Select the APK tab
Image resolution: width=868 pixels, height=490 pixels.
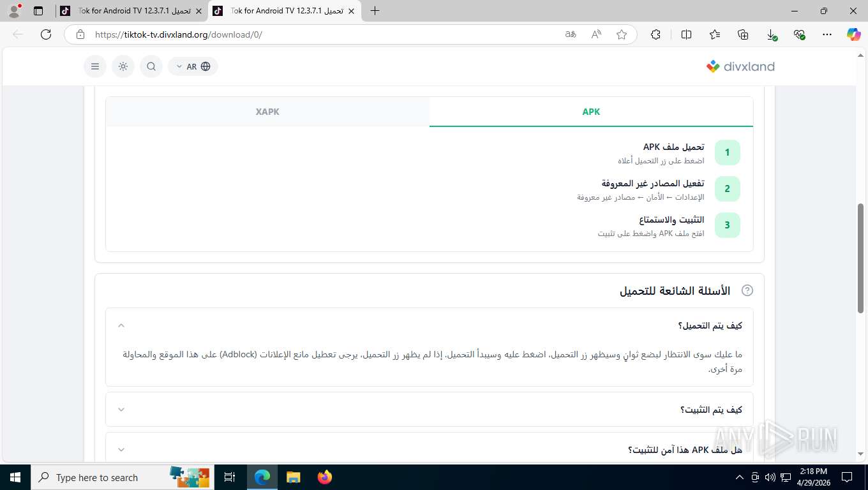(x=591, y=112)
